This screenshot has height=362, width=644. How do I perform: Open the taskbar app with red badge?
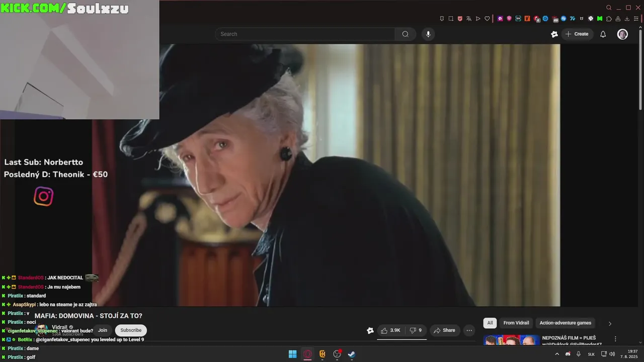(337, 354)
